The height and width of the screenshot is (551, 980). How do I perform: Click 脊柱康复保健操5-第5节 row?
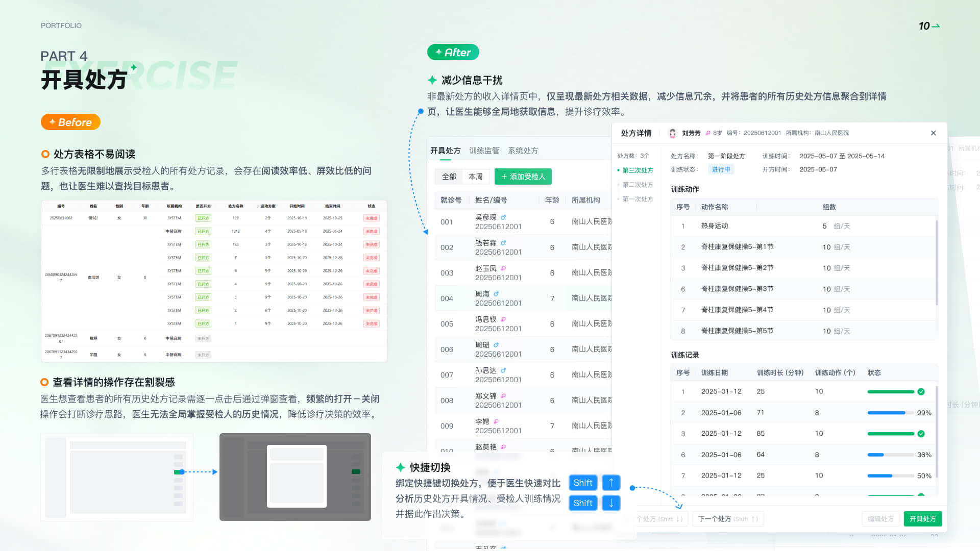(x=804, y=331)
